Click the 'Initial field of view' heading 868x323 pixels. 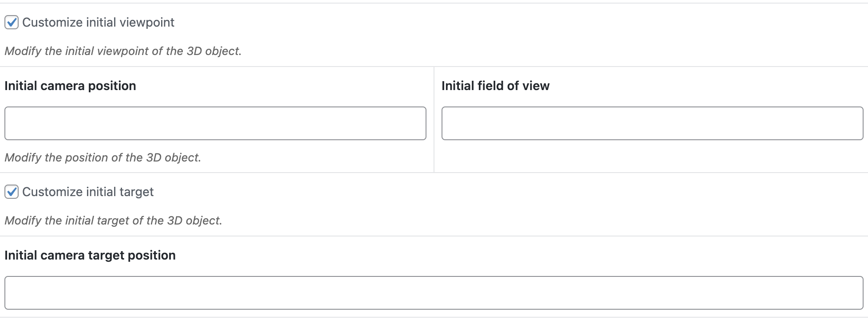pyautogui.click(x=495, y=86)
